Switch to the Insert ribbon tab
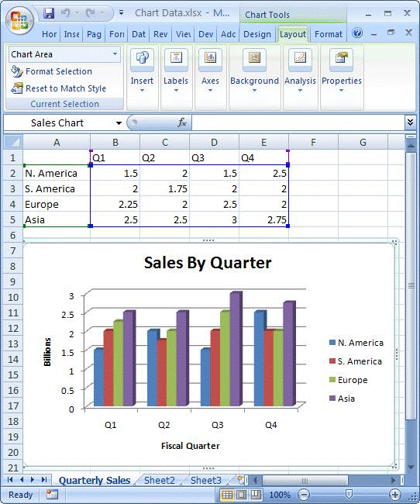Image resolution: width=420 pixels, height=504 pixels. tap(71, 34)
